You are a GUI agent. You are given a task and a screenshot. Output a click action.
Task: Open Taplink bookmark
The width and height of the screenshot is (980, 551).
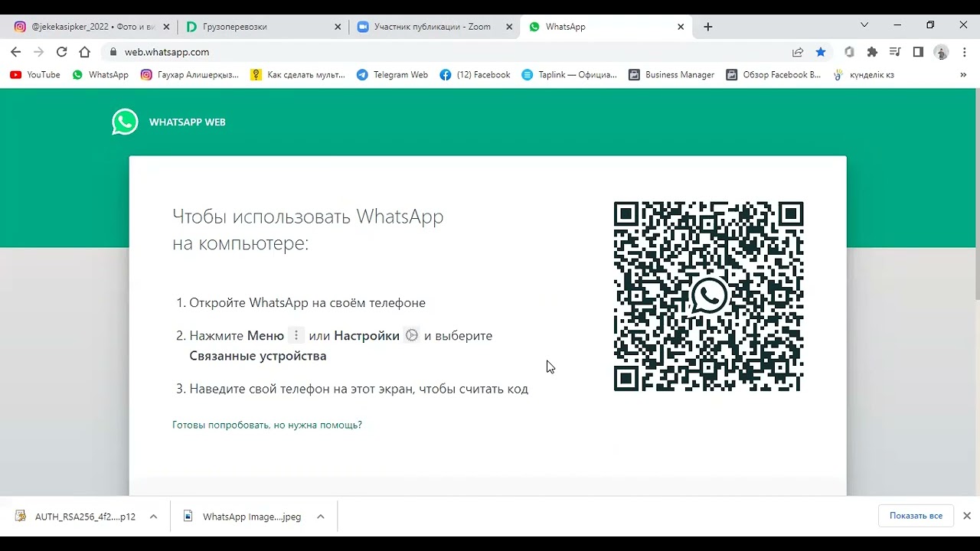(569, 75)
